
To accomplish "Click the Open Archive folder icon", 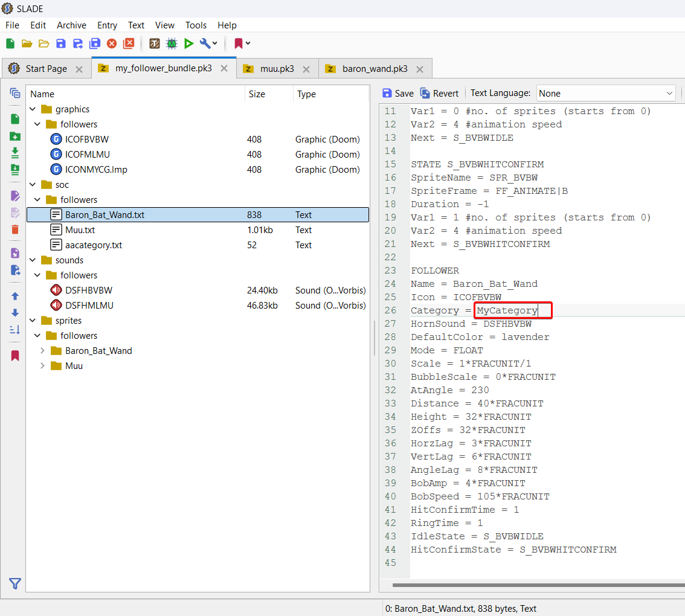I will [x=27, y=43].
